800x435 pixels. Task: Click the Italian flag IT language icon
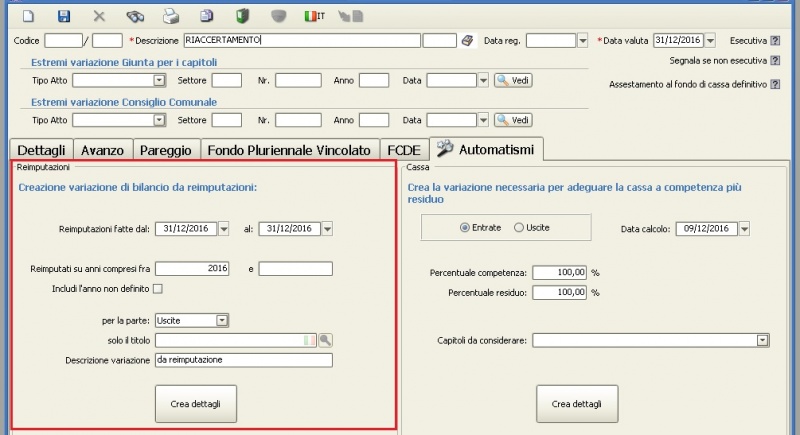(x=314, y=16)
